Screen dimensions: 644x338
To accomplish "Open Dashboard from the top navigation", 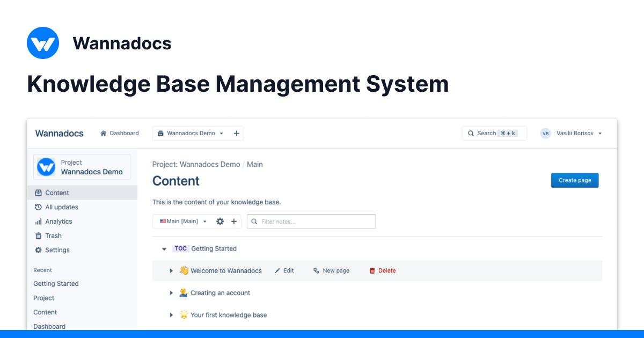I will pyautogui.click(x=123, y=133).
